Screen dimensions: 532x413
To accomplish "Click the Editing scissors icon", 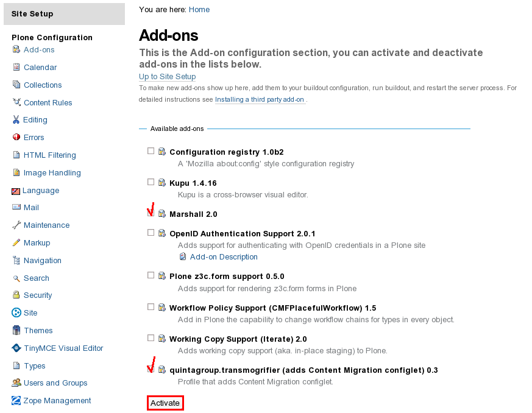I will pyautogui.click(x=16, y=120).
